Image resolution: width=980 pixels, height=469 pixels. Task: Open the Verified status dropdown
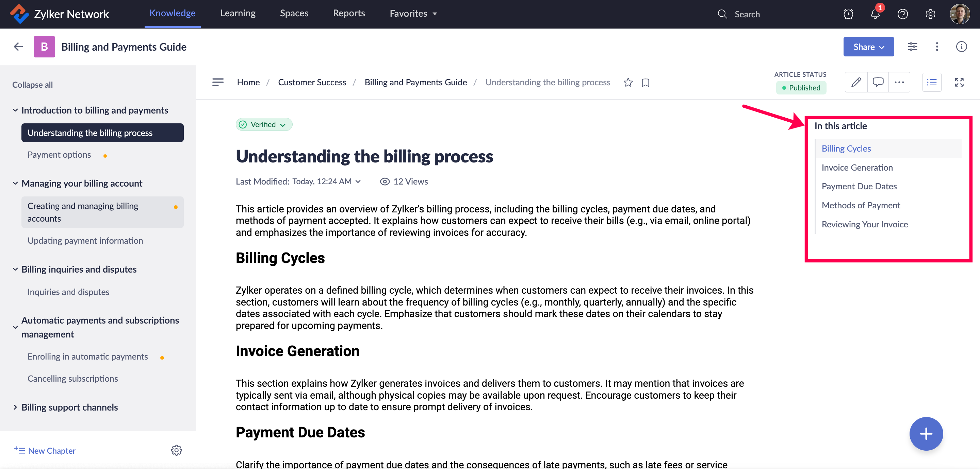(264, 125)
